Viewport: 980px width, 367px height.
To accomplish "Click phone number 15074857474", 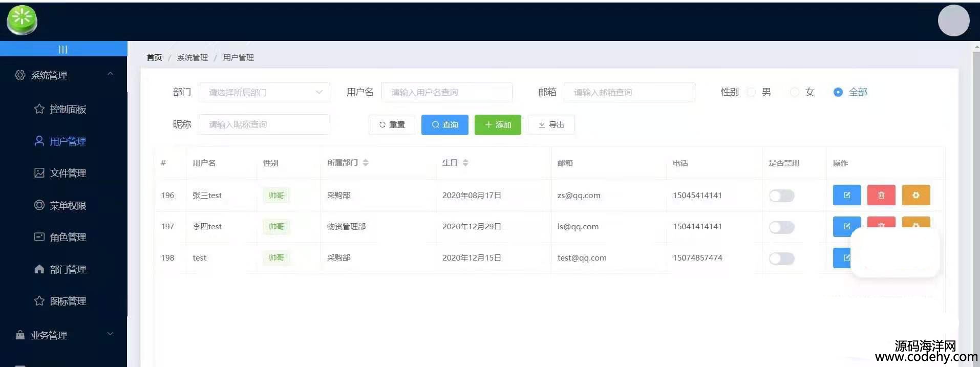I will coord(697,257).
